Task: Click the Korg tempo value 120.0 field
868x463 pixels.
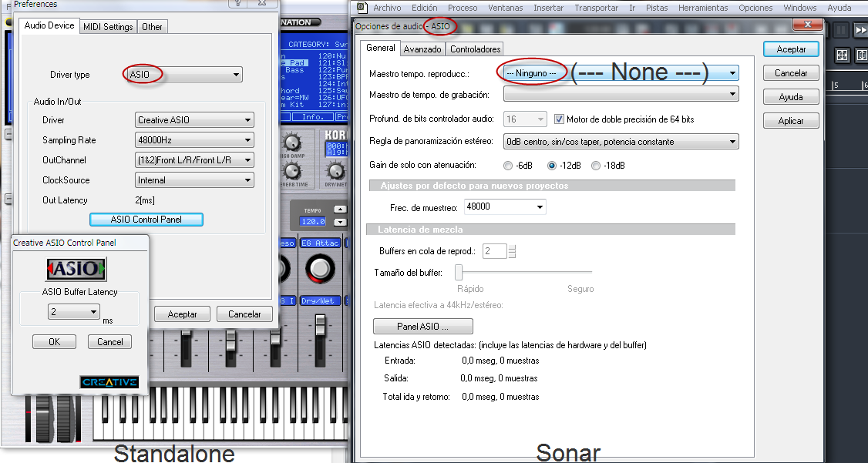Action: tap(313, 222)
